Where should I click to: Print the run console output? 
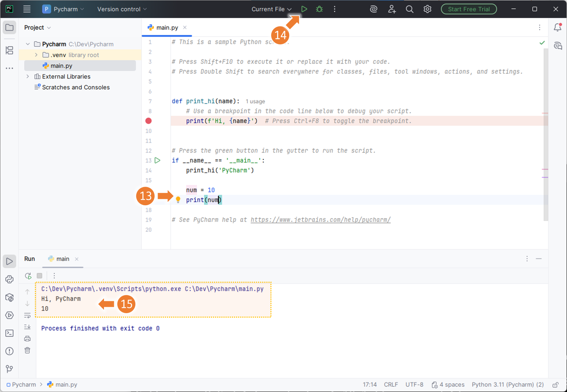[x=27, y=339]
